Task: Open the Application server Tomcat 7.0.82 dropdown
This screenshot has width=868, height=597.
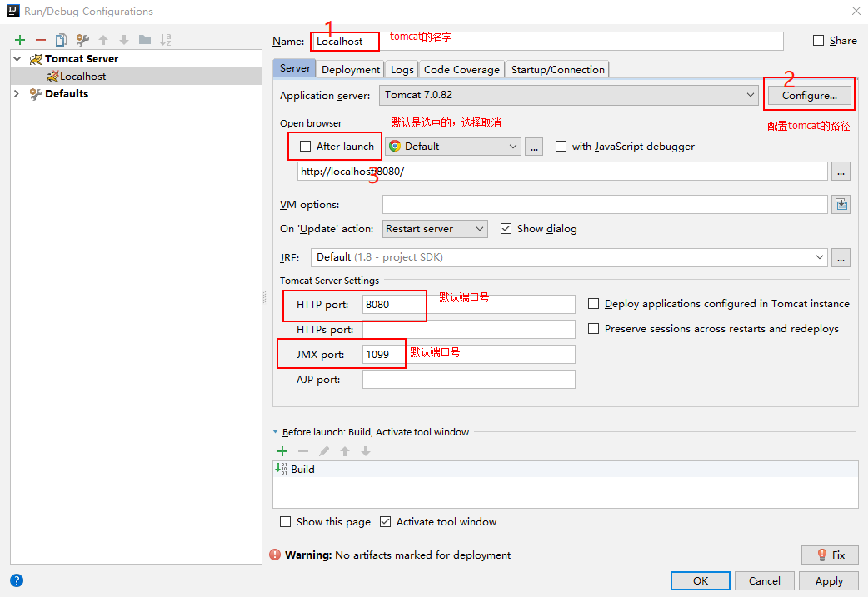Action: point(568,95)
